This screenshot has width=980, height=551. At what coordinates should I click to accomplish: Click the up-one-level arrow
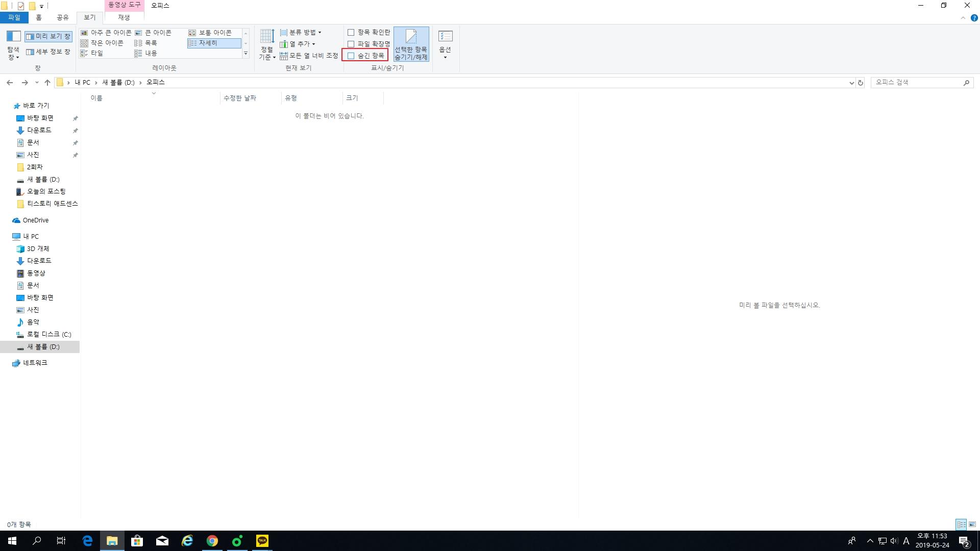point(47,83)
